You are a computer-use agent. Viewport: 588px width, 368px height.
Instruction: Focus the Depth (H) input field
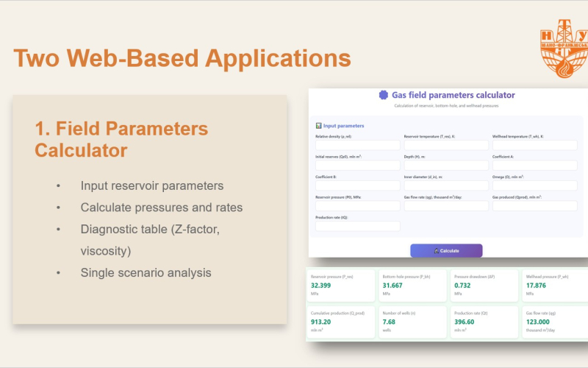[x=446, y=166]
